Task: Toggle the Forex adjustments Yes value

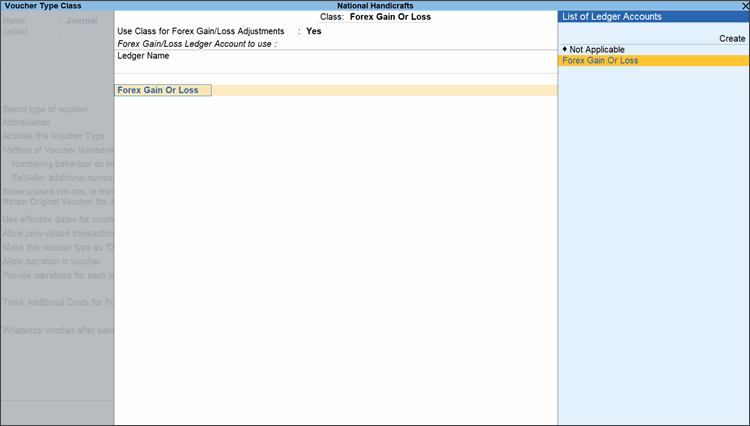Action: click(313, 31)
